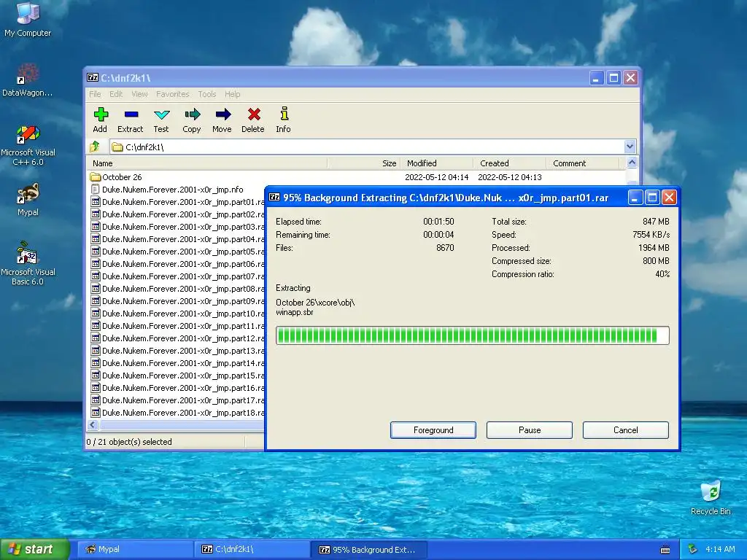The height and width of the screenshot is (560, 747).
Task: Click the green extraction progress bar
Action: click(x=472, y=335)
